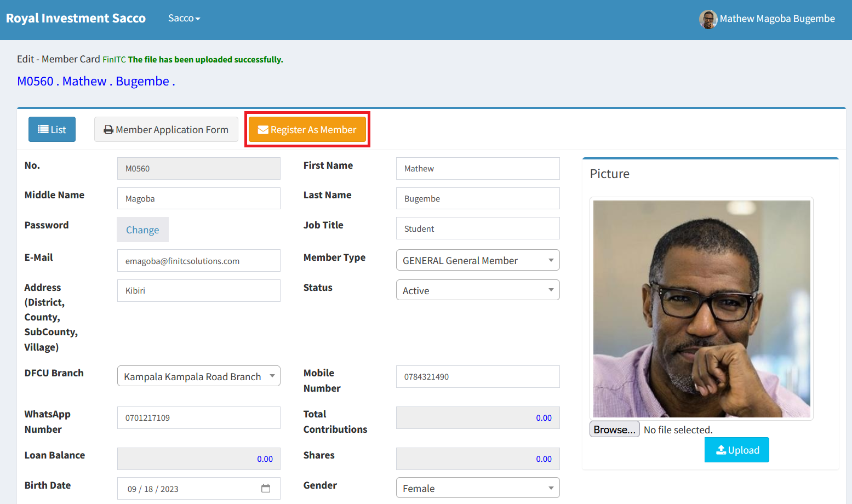Viewport: 852px width, 504px height.
Task: Click Change password button
Action: 142,230
